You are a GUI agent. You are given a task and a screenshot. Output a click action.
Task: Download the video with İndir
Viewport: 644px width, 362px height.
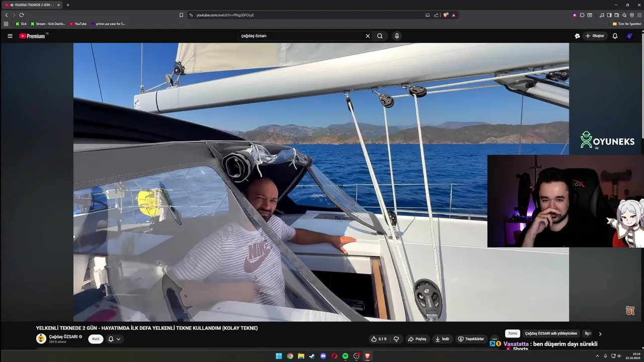pos(442,339)
